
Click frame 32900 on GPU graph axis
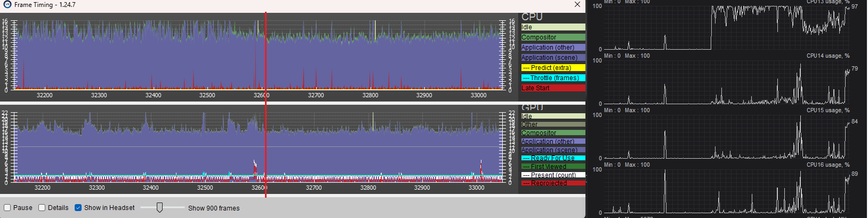click(x=422, y=188)
